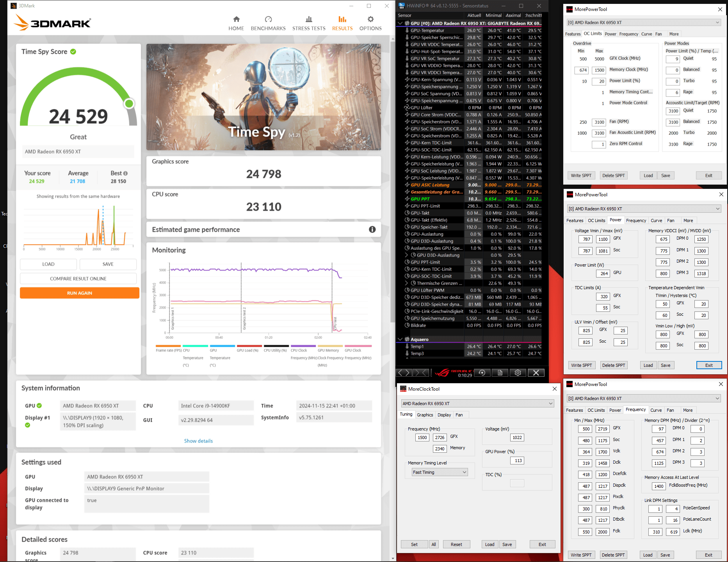Screen dimensions: 728x562
Task: Click the Time Spy preview thumbnail image
Action: [264, 97]
